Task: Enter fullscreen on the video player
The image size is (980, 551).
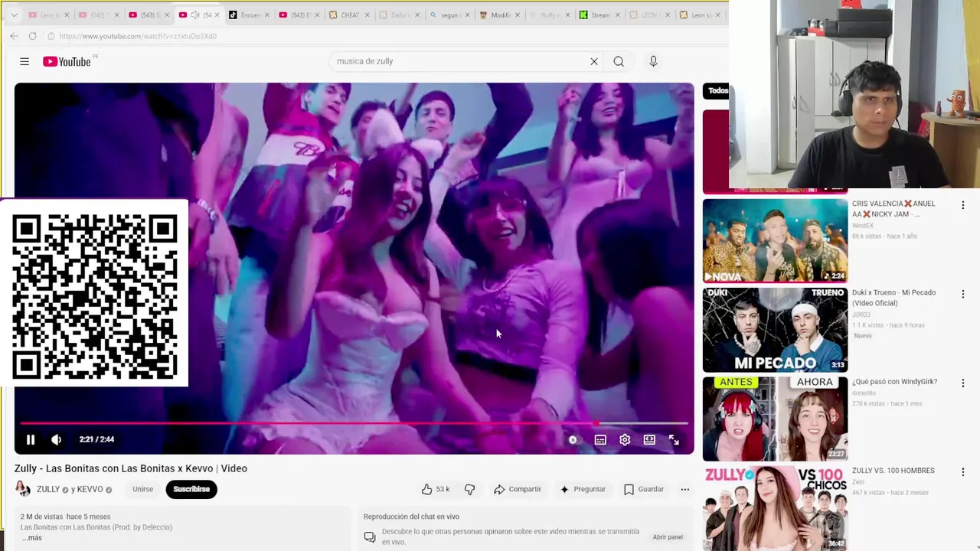Action: click(674, 440)
